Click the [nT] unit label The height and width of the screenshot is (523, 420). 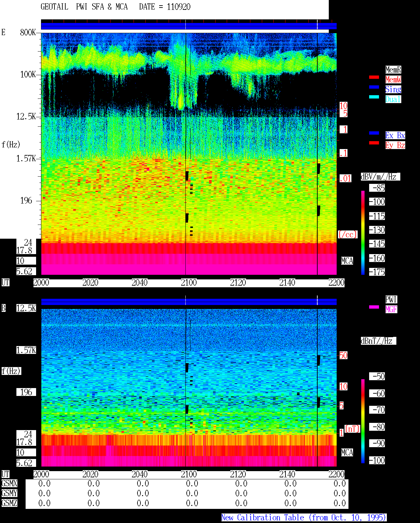352,429
